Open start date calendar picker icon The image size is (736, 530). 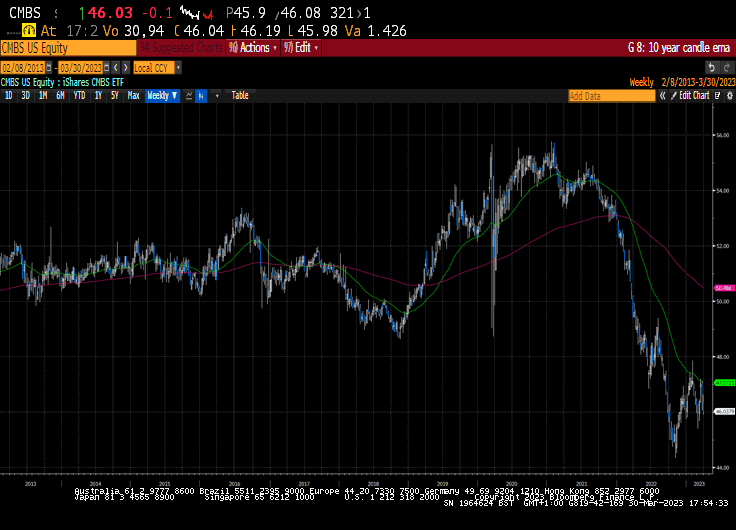(48, 68)
